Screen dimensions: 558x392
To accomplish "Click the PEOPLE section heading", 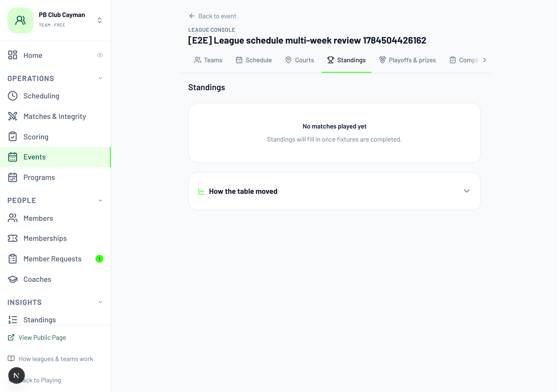I will (x=22, y=201).
